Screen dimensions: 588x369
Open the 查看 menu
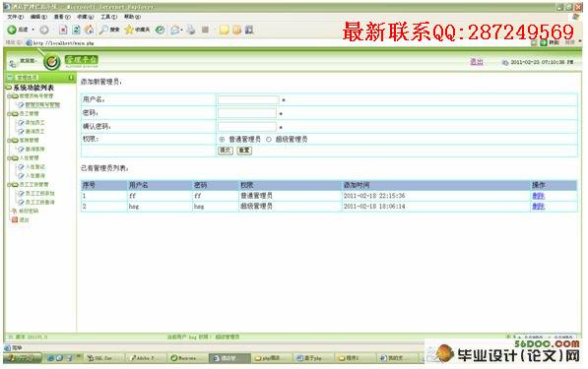62,17
